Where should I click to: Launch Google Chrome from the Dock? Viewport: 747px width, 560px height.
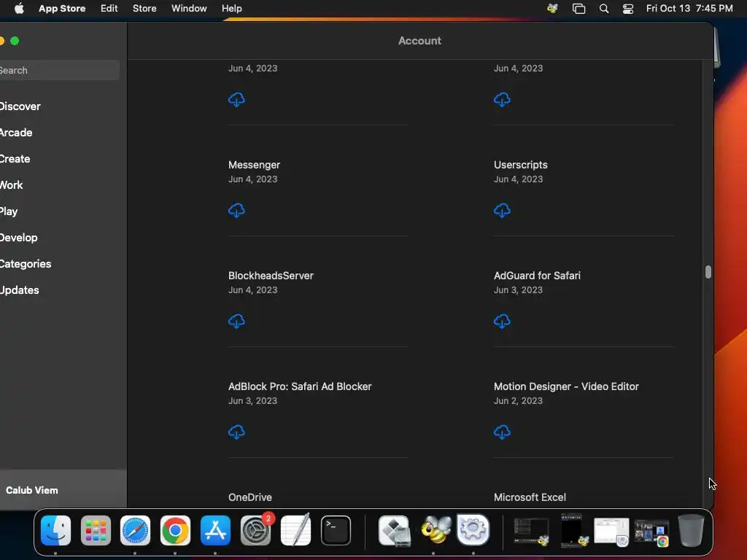pos(175,530)
